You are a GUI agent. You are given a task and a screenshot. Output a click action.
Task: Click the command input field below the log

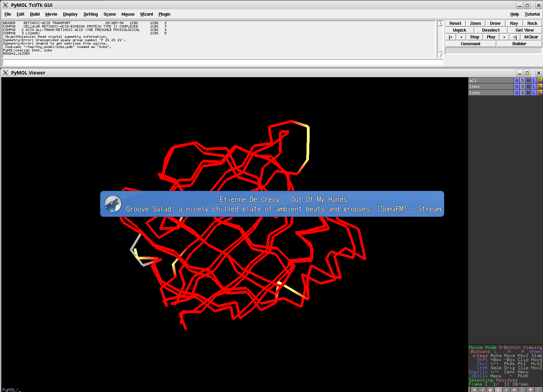(223, 62)
